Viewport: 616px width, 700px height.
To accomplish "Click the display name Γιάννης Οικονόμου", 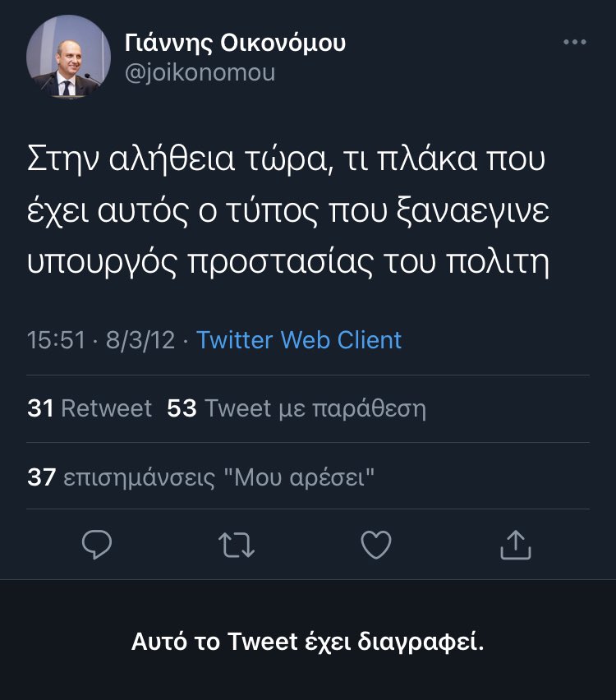I will coord(235,43).
